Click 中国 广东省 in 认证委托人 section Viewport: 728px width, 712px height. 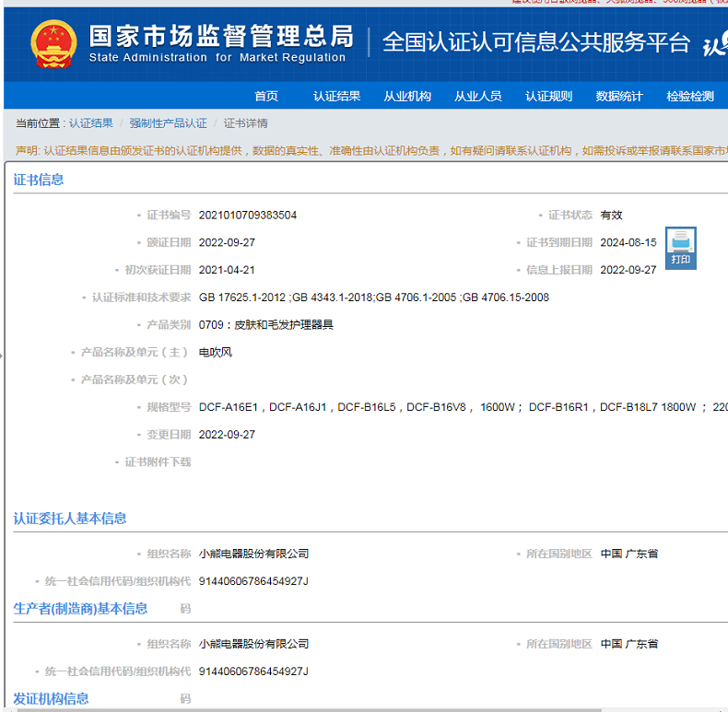(629, 554)
